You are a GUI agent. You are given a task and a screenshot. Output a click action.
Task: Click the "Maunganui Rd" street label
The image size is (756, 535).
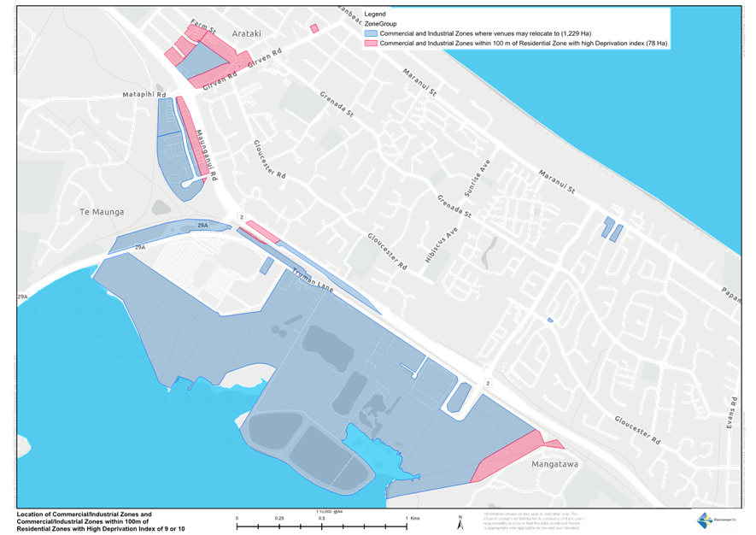(x=207, y=156)
